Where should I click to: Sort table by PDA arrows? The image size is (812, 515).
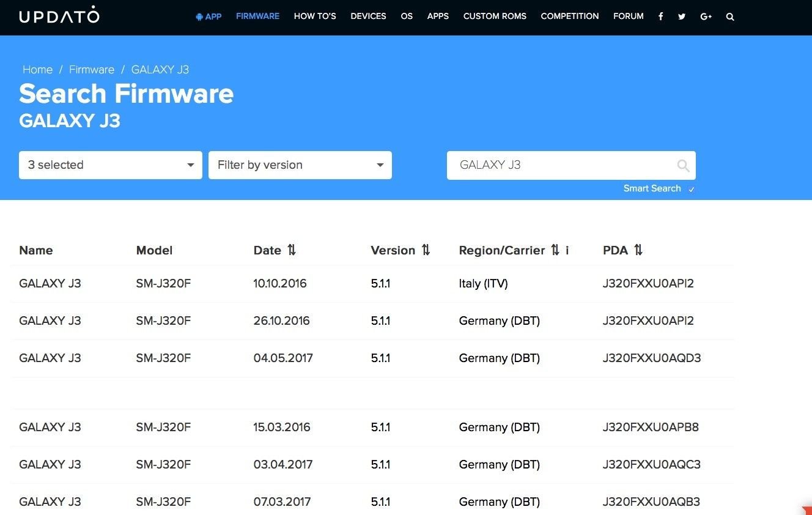click(x=638, y=250)
